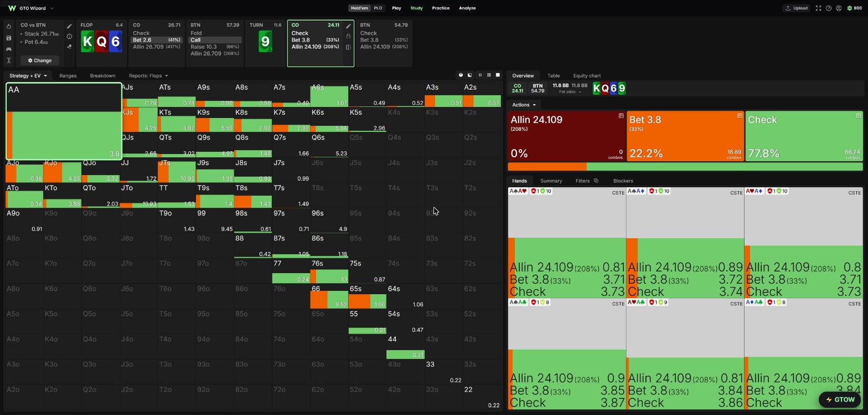
Task: Open the user account profile icon
Action: 839,8
